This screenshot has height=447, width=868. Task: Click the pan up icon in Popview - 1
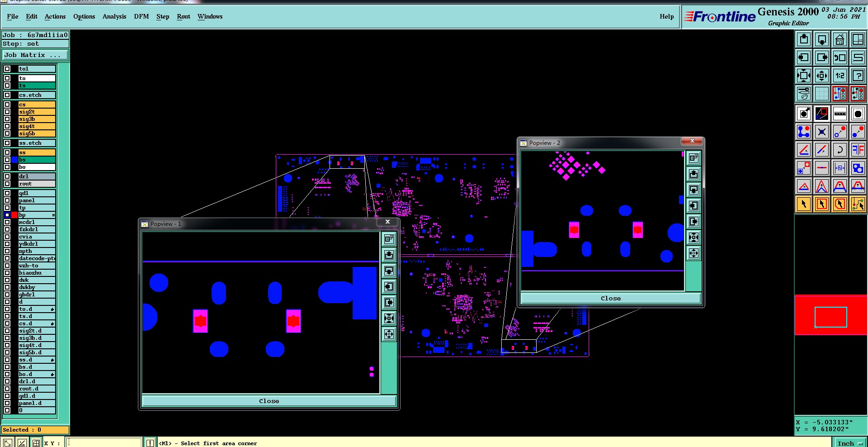389,255
